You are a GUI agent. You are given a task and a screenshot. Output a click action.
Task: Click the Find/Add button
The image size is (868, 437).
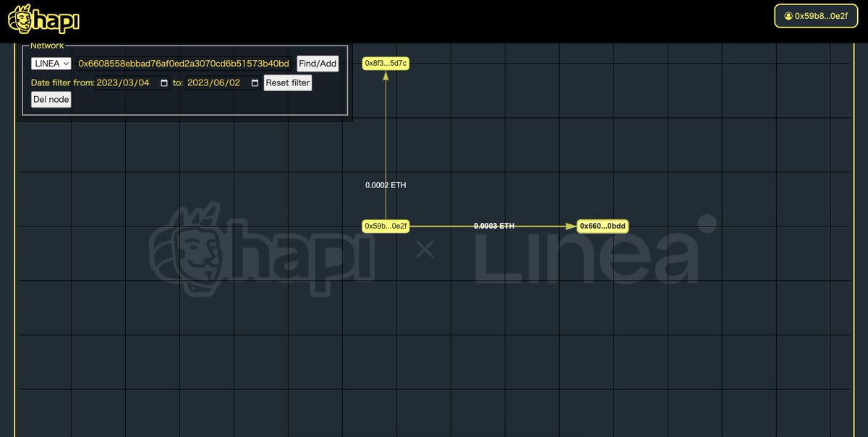318,64
